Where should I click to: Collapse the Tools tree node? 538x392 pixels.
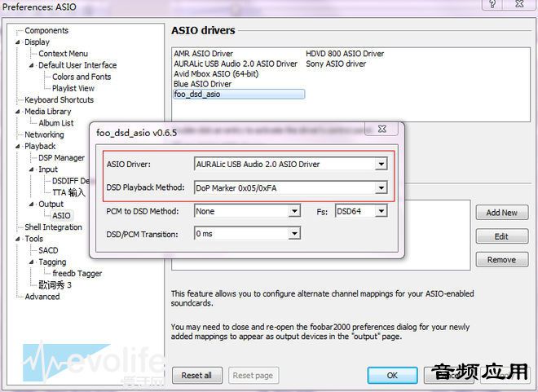[18, 239]
